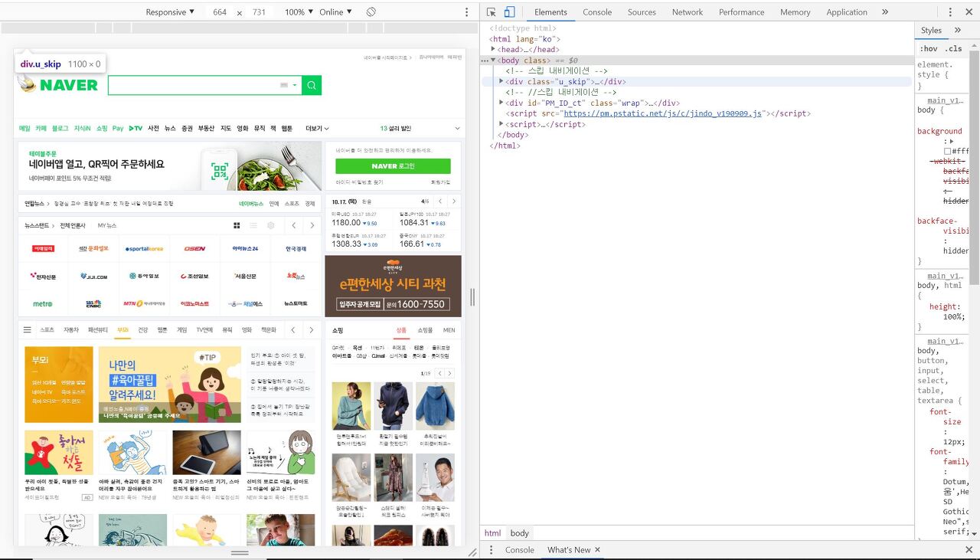Open device toolbar three-dot options menu
This screenshot has width=980, height=560.
tap(467, 11)
